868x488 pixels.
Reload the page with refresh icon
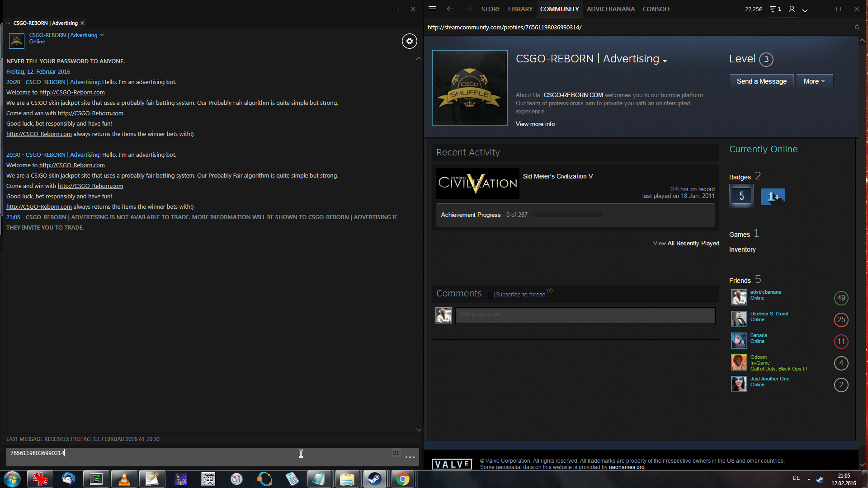pyautogui.click(x=857, y=27)
